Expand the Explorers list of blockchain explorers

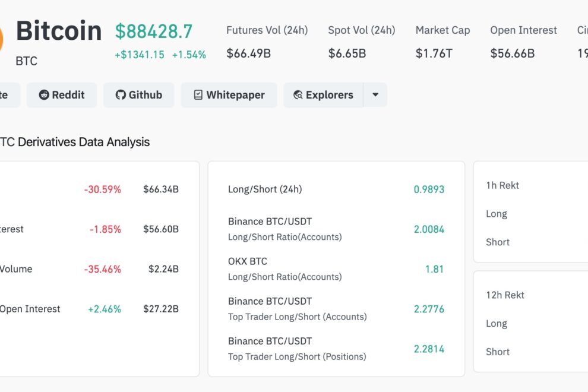click(x=375, y=94)
